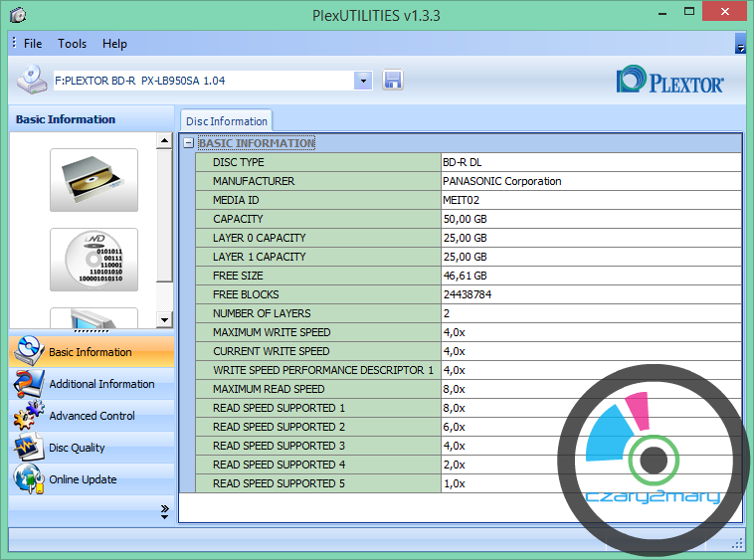Click the menu bar options arrow
The image size is (754, 560).
coord(740,45)
